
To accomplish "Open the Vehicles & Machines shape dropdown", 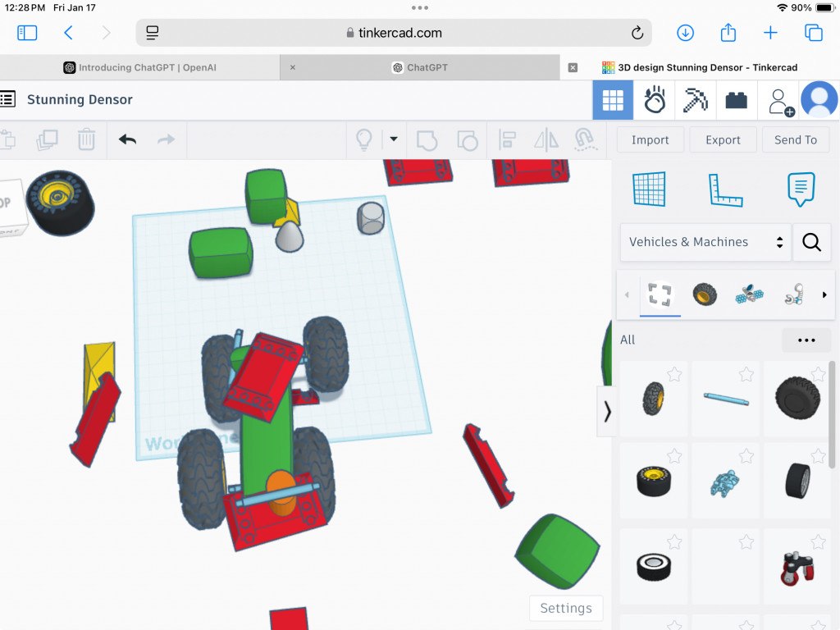I will tap(705, 242).
